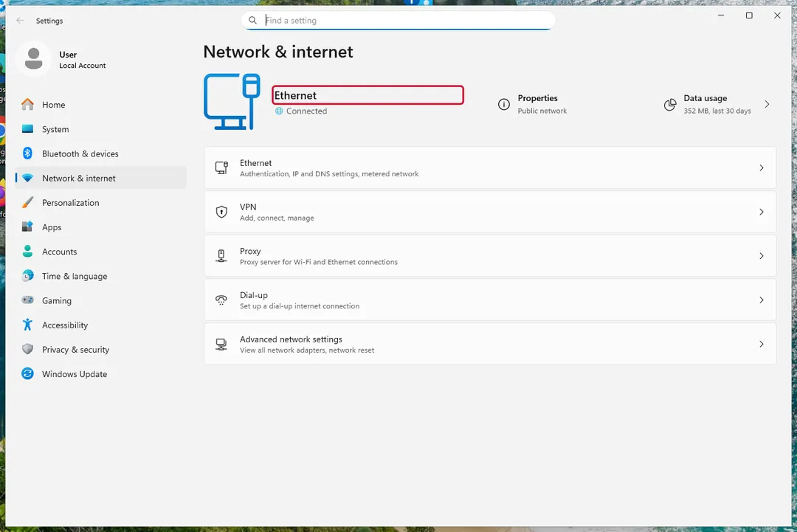Click Accounts label in sidebar
This screenshot has width=797, height=532.
point(60,252)
